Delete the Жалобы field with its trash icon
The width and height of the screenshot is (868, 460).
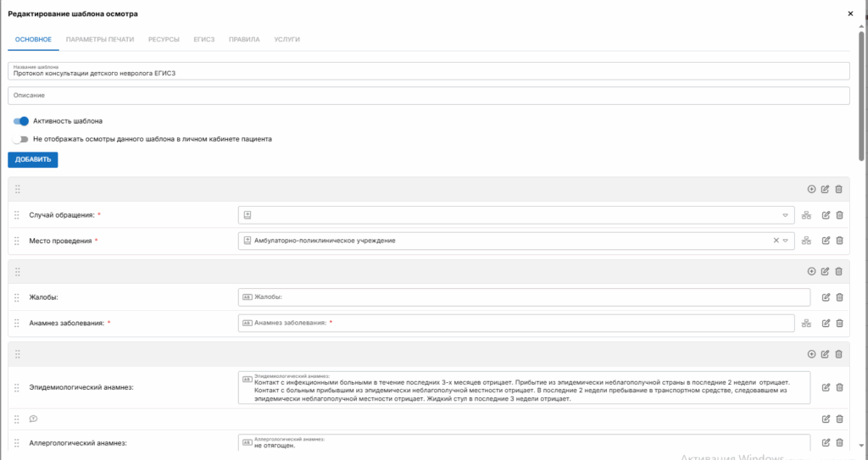pyautogui.click(x=839, y=297)
